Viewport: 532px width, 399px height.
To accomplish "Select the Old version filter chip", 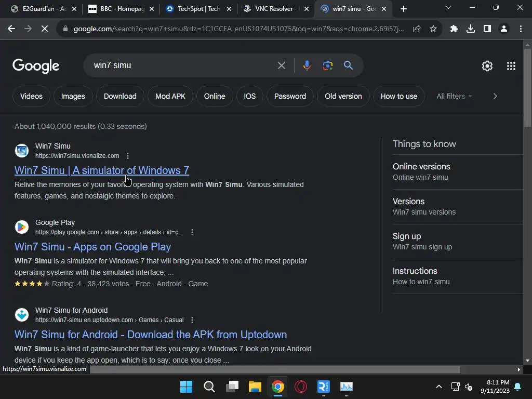I will click(x=343, y=96).
